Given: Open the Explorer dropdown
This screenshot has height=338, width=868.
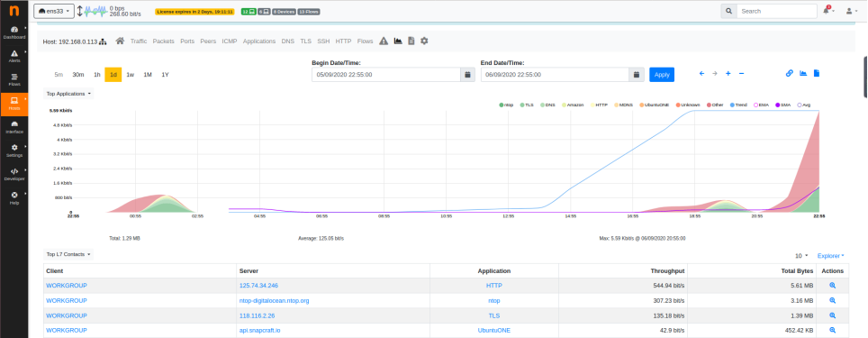Looking at the screenshot, I should click(831, 256).
